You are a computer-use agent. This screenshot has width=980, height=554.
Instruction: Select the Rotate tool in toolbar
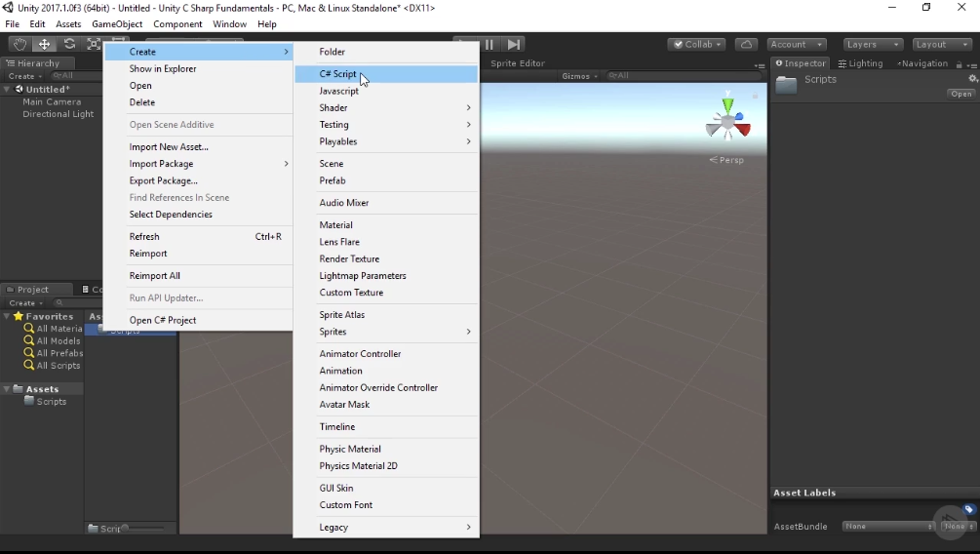[x=69, y=44]
